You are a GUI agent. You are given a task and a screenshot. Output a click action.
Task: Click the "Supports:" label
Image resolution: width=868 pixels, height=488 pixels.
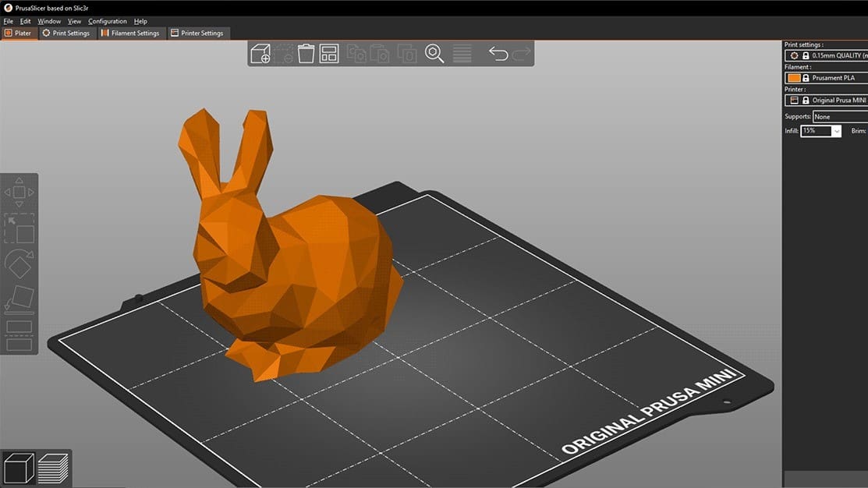(x=798, y=116)
